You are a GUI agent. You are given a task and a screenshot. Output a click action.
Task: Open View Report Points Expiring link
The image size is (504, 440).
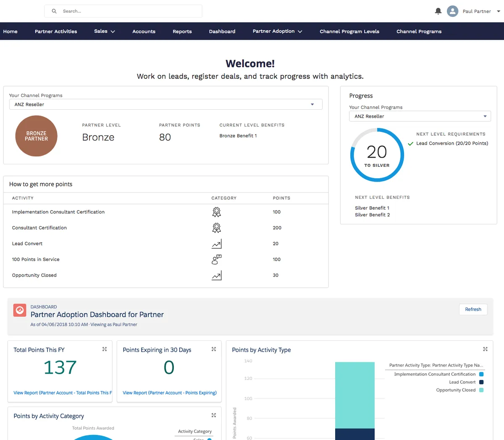[170, 393]
